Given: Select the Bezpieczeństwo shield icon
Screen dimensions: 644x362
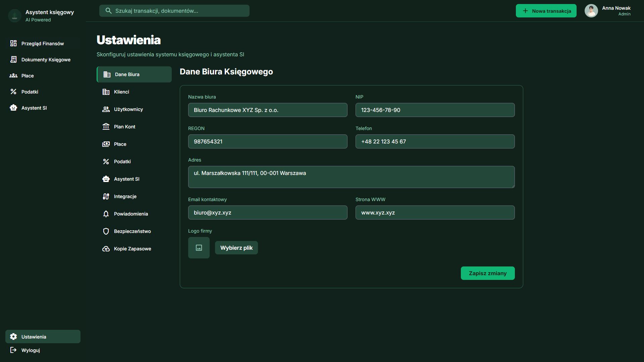Looking at the screenshot, I should 106,231.
